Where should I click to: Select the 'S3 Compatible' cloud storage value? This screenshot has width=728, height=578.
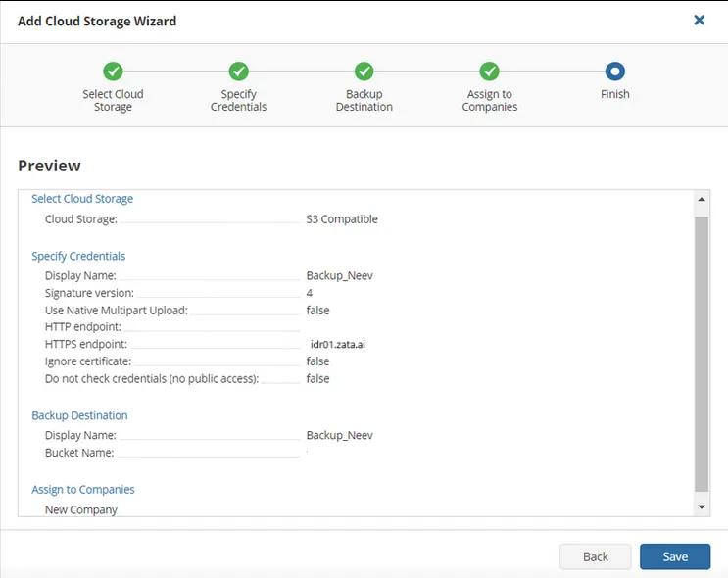tap(342, 219)
